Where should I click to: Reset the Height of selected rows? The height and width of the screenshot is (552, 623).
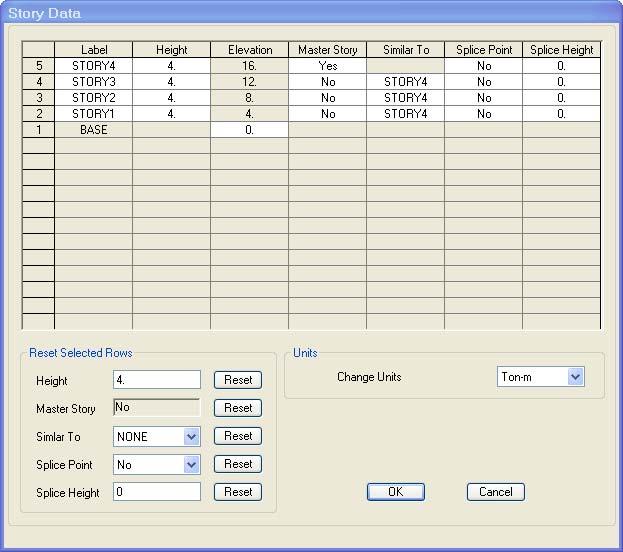pos(238,380)
